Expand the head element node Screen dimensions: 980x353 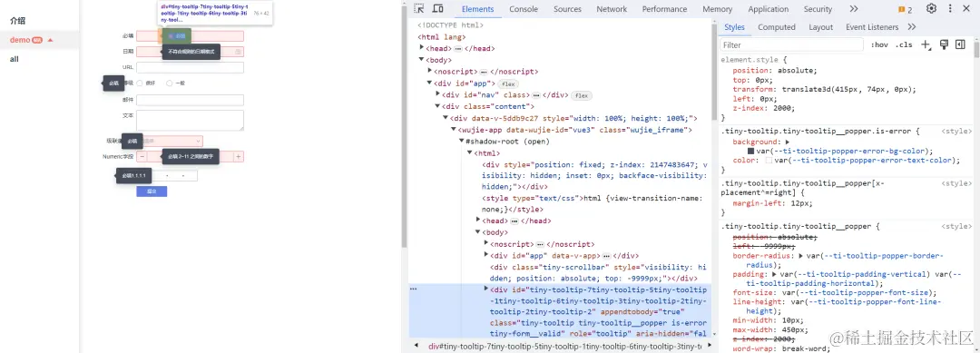click(421, 48)
